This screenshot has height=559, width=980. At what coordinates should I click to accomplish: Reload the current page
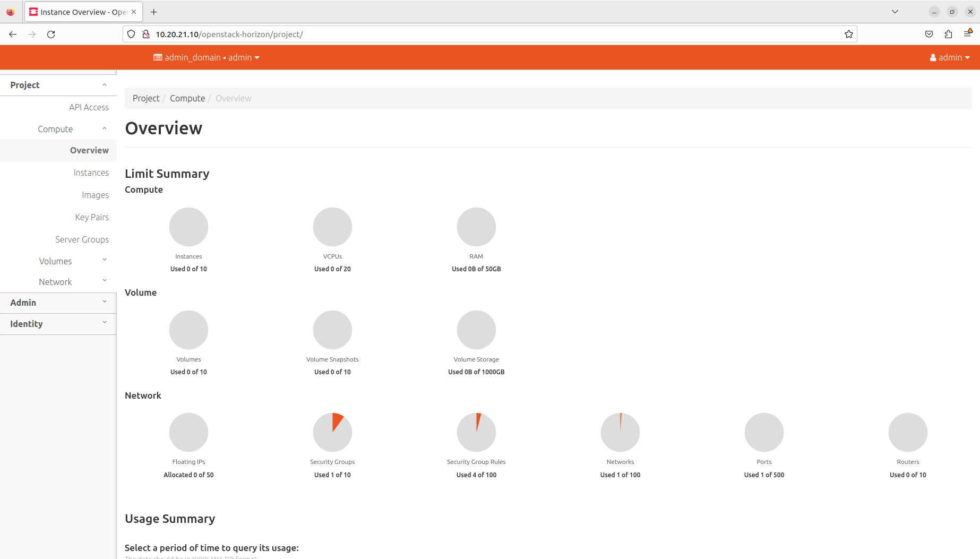click(x=51, y=34)
